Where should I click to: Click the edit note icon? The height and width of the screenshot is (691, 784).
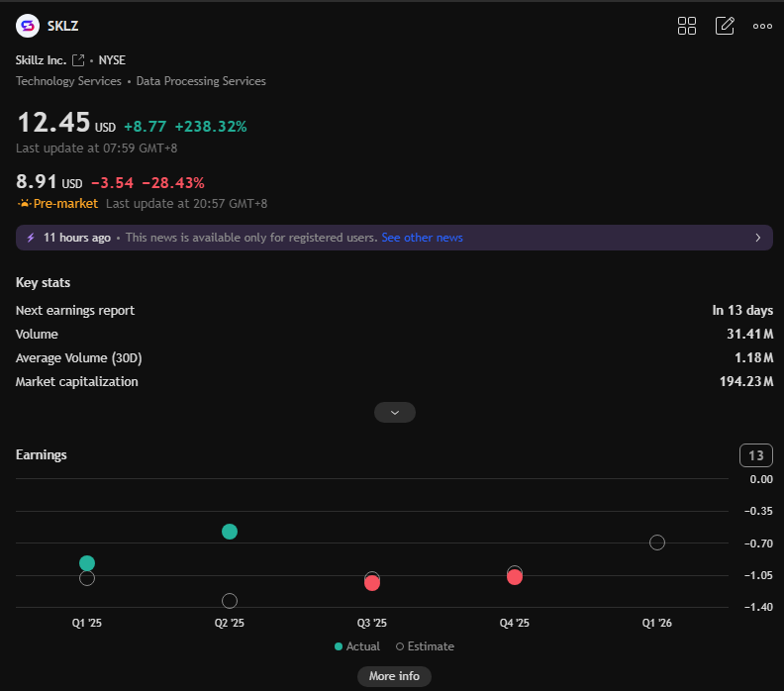coord(725,26)
